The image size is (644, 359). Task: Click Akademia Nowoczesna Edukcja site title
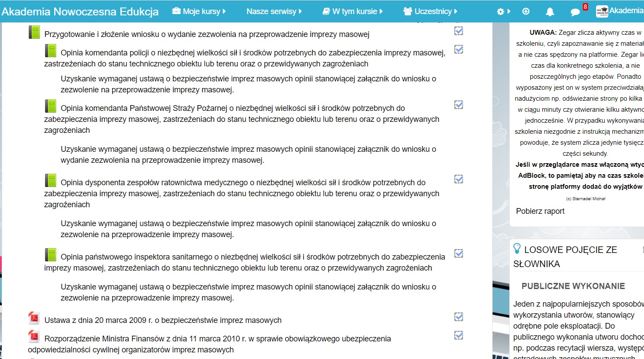click(80, 11)
